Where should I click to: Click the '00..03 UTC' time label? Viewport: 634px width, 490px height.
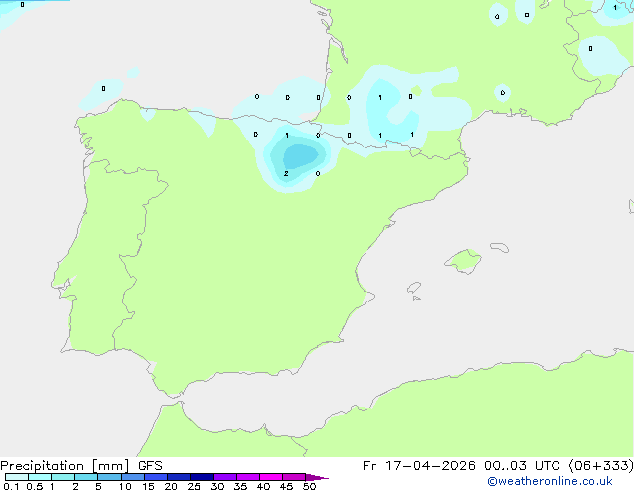point(522,466)
